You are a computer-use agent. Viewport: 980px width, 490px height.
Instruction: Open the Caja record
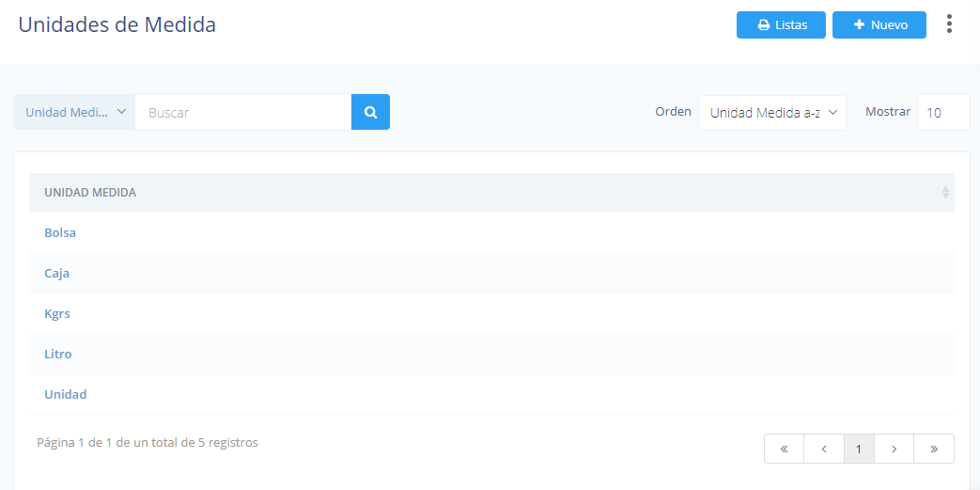[57, 274]
